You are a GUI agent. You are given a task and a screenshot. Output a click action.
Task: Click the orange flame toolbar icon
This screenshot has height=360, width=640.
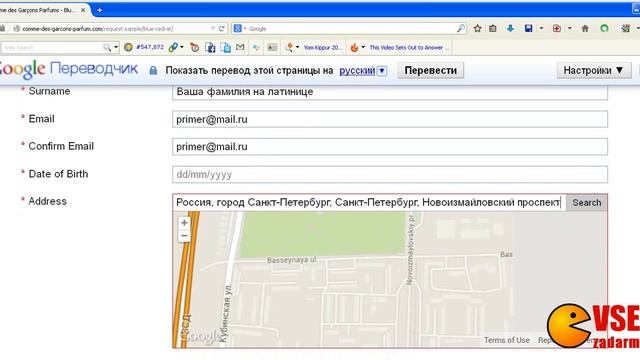tap(354, 47)
